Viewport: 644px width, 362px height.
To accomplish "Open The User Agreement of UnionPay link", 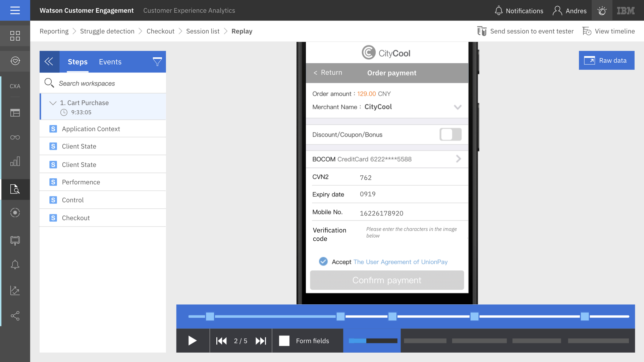I will click(x=400, y=262).
